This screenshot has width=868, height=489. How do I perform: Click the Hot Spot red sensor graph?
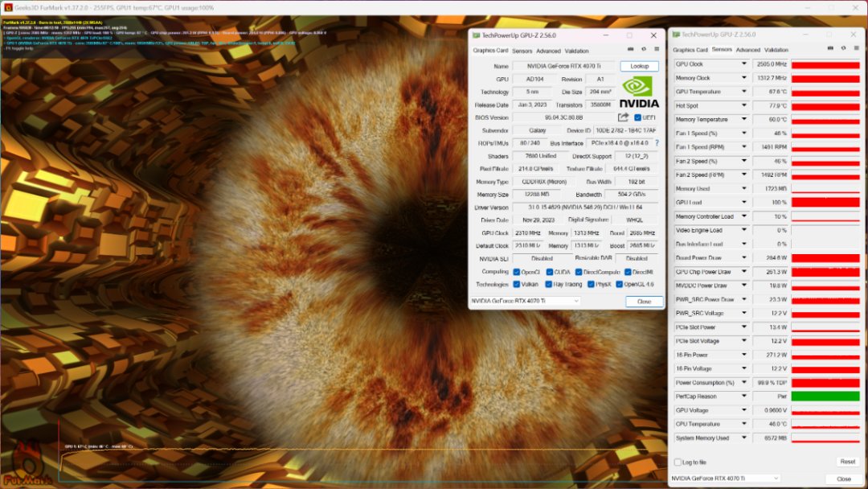click(825, 106)
